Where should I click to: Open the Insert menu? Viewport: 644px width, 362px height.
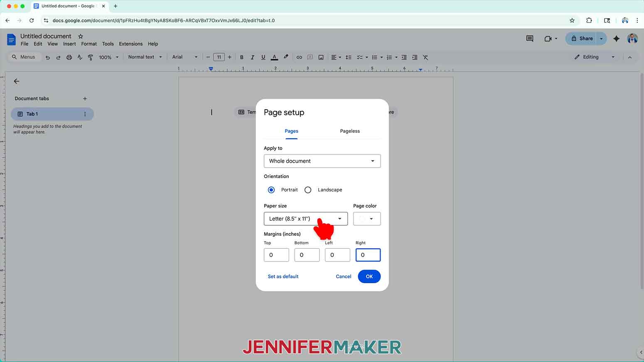69,44
